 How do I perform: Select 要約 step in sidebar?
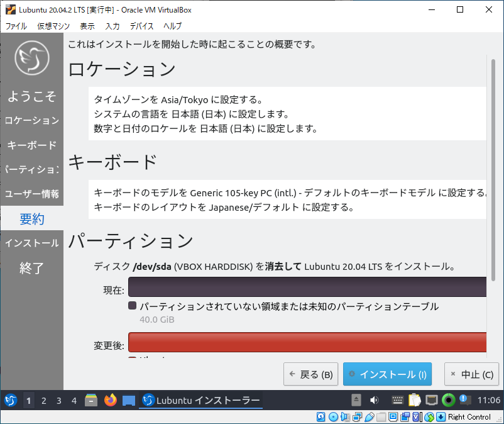coord(32,218)
